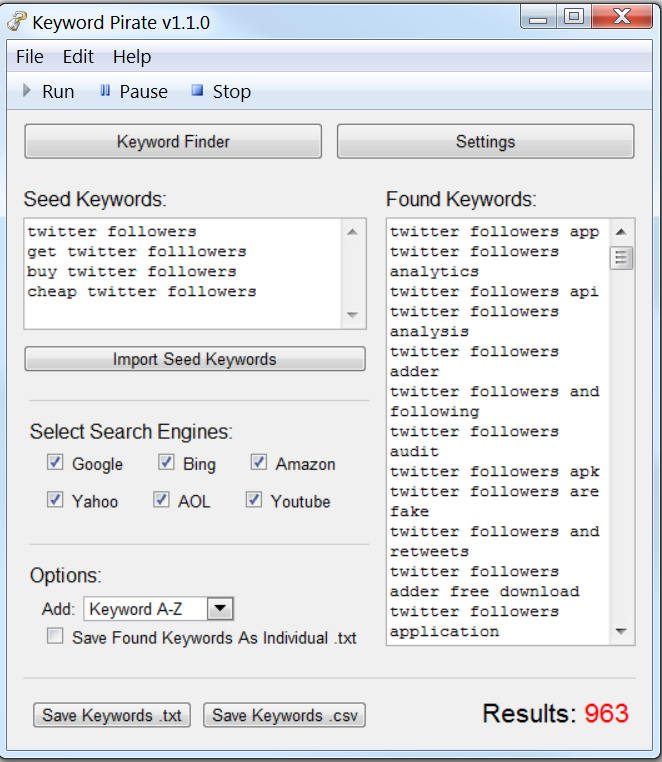Image resolution: width=662 pixels, height=762 pixels.
Task: Click the word 'retweets' in Found Keywords
Action: click(430, 552)
